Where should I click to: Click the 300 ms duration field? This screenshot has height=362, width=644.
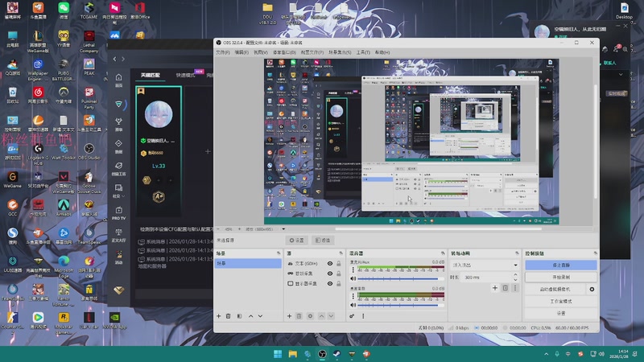click(487, 278)
